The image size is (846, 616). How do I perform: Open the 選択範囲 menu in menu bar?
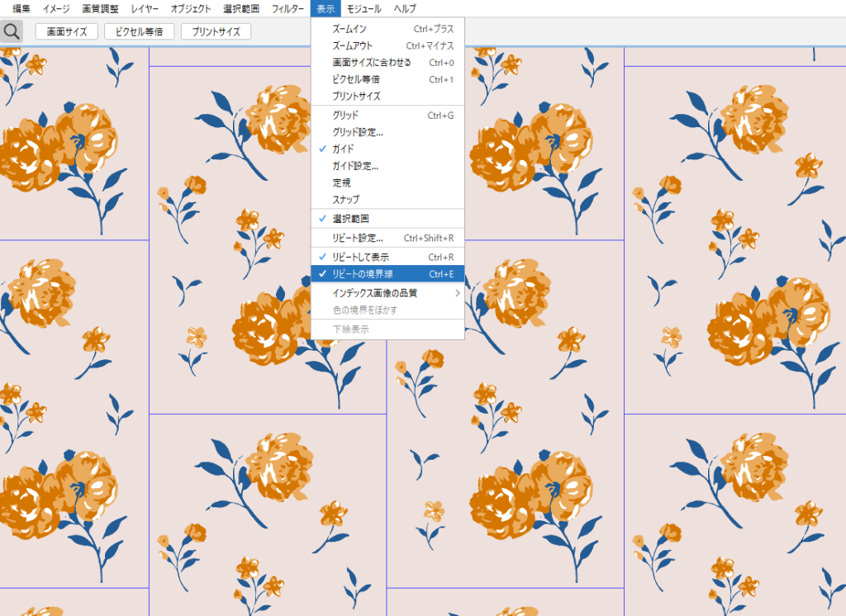pyautogui.click(x=240, y=8)
